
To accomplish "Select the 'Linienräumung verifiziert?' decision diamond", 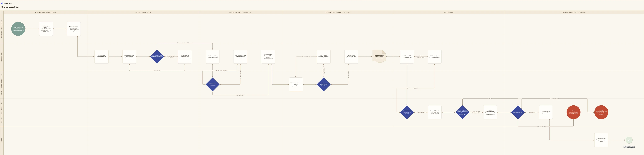I will 213,84.
